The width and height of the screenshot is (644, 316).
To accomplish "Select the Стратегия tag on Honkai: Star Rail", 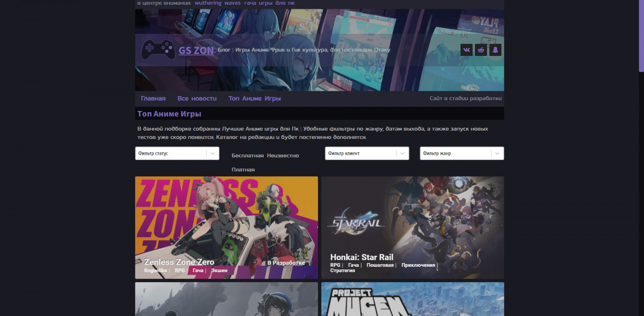I will (343, 271).
